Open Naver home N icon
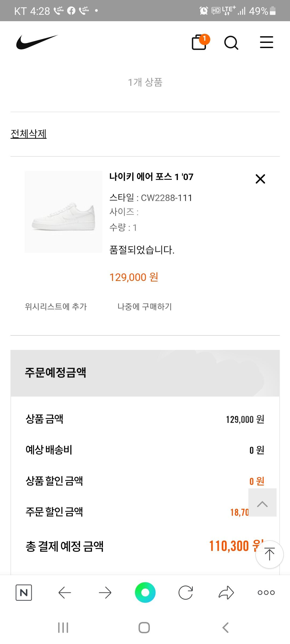290x644 pixels. [x=24, y=592]
